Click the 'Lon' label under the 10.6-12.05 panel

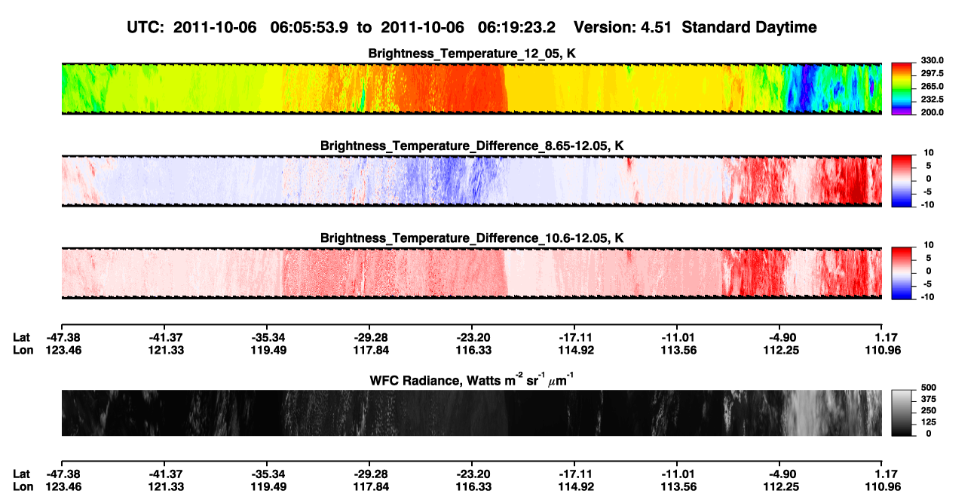23,350
